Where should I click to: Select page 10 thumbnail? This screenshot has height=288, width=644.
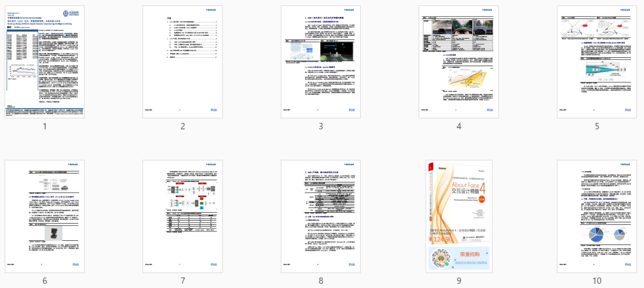(x=596, y=216)
